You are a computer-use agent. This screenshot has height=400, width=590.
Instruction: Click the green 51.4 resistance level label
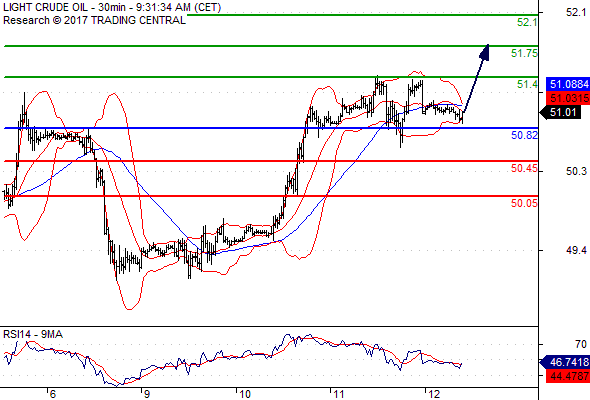click(x=527, y=84)
